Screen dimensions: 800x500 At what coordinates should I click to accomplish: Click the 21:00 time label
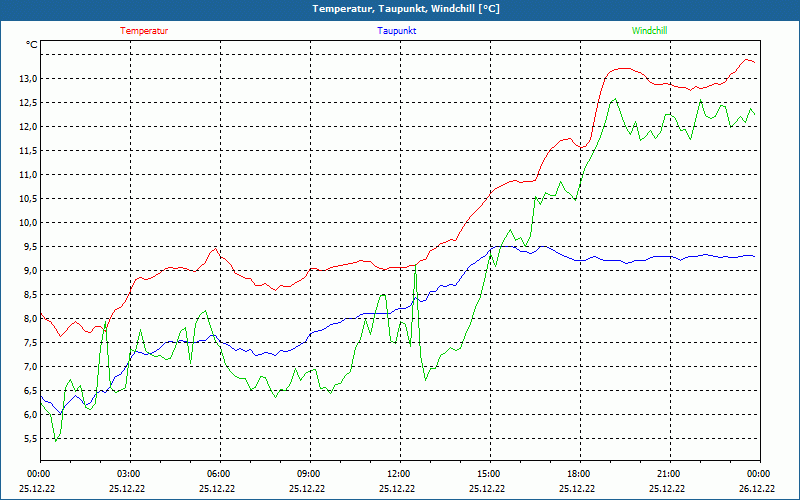[x=670, y=474]
